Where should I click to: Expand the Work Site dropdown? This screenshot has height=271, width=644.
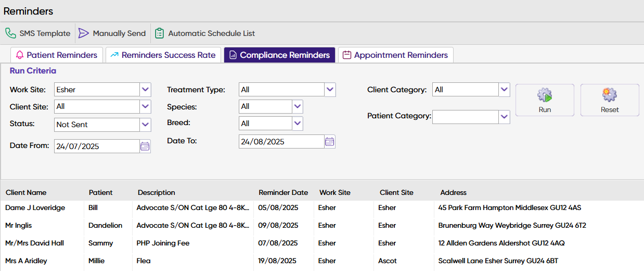[146, 90]
